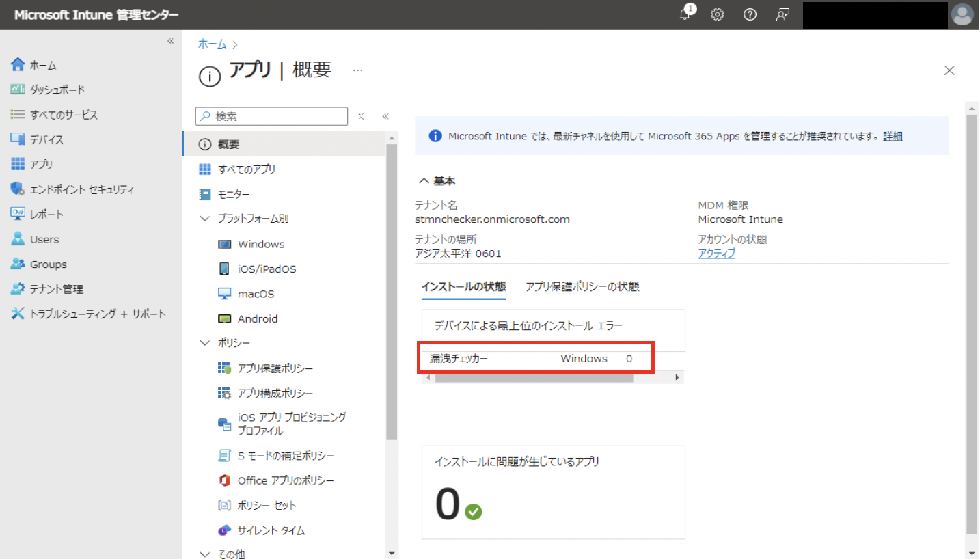This screenshot has height=559, width=980.
Task: Switch to アプリ保護ポリシーの状態 tab
Action: (582, 287)
